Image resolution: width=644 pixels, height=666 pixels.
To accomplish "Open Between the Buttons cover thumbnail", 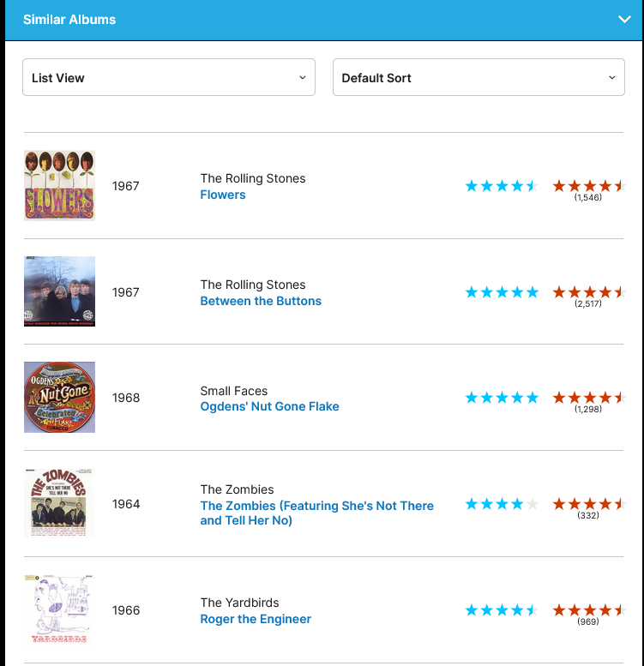I will [59, 291].
